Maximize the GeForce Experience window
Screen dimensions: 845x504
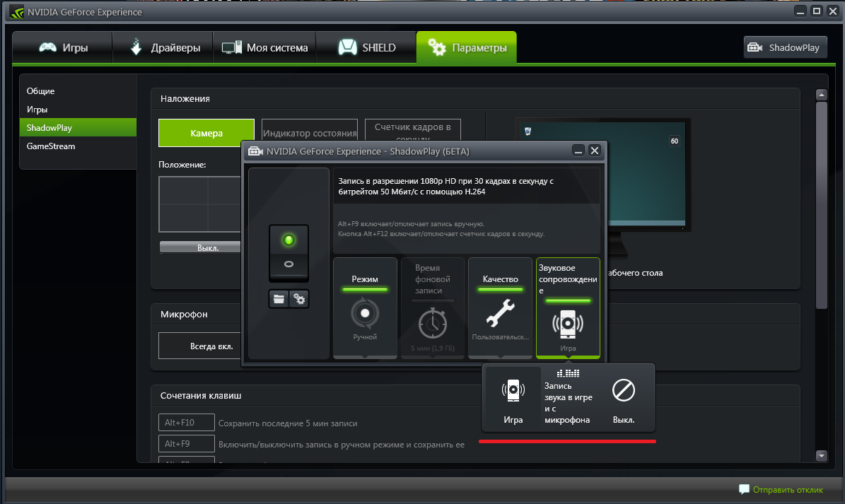(x=817, y=11)
